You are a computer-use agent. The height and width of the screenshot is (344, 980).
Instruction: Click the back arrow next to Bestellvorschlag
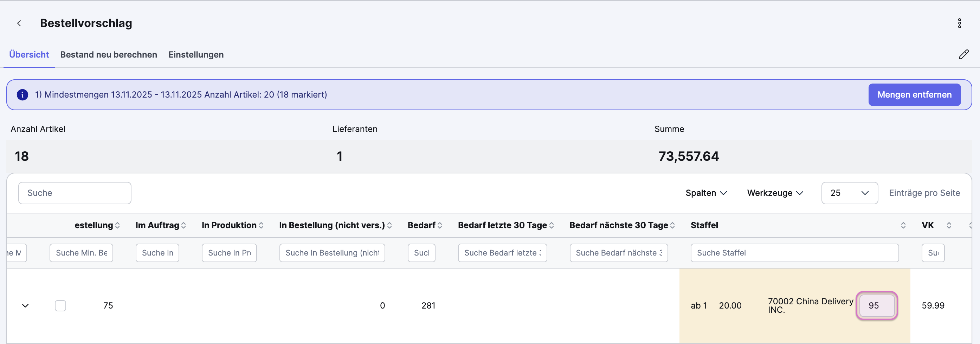[19, 23]
